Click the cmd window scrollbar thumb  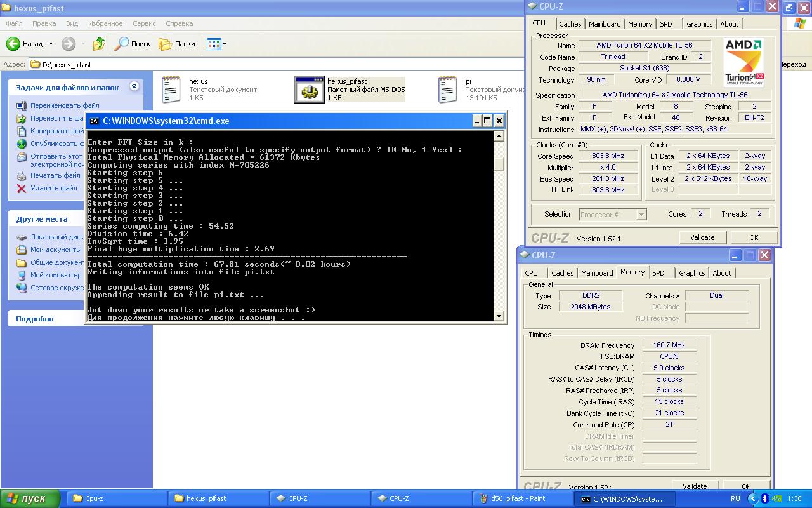coord(499,164)
